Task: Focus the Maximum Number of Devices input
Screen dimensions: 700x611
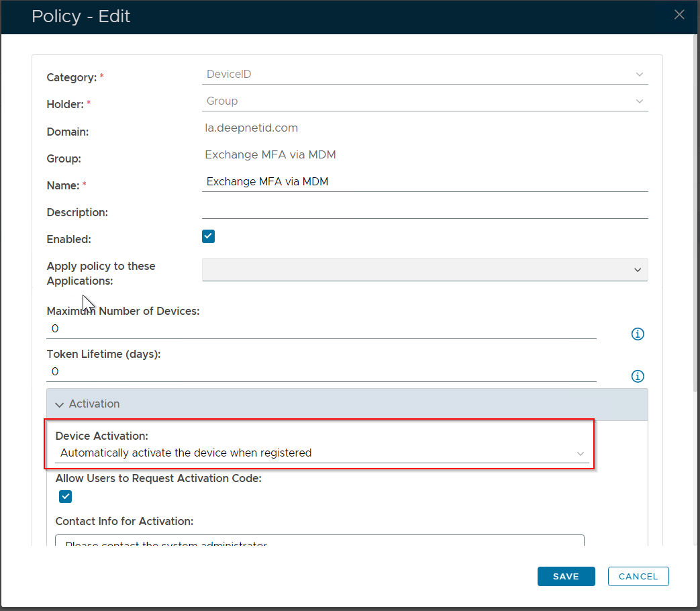Action: coord(321,329)
